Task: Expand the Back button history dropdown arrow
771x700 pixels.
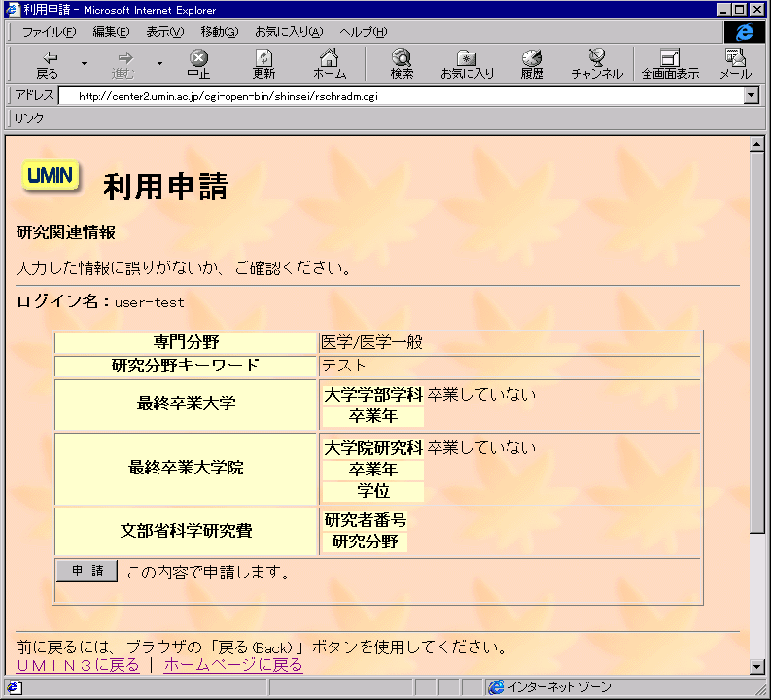Action: pos(84,64)
